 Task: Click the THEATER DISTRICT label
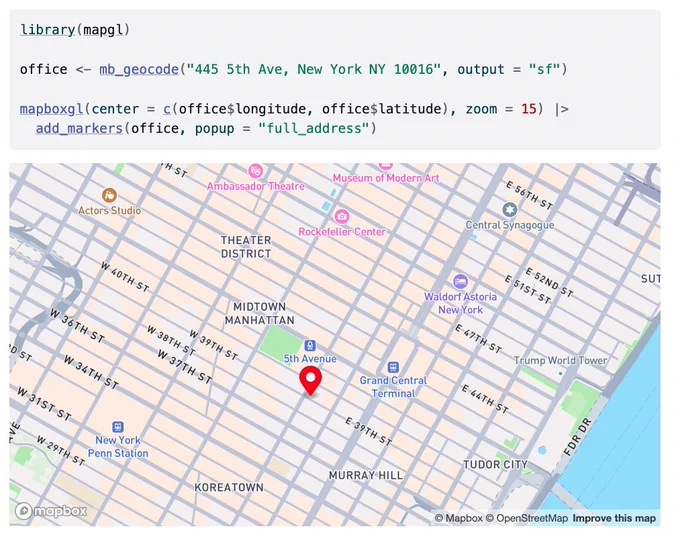pyautogui.click(x=246, y=247)
